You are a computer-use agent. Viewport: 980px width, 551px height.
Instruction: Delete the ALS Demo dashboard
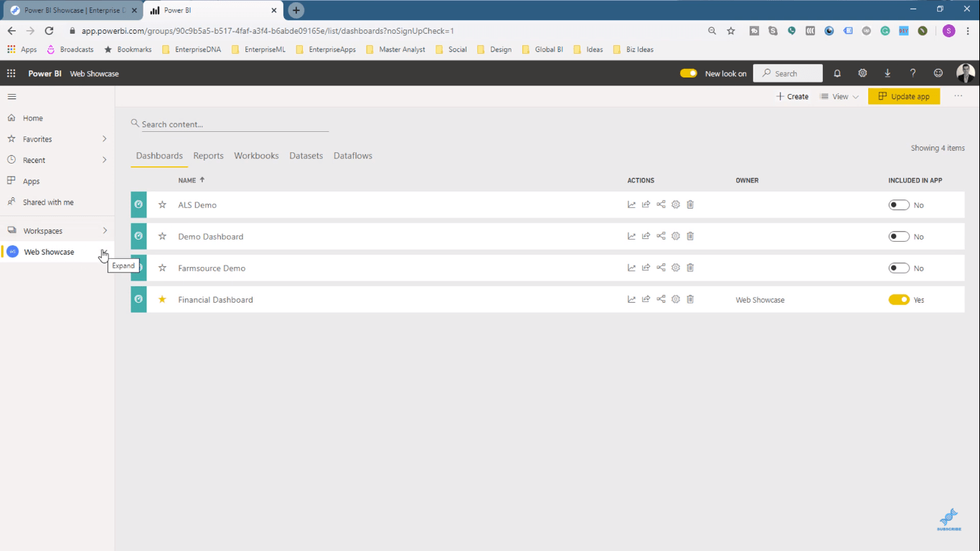[x=690, y=204]
